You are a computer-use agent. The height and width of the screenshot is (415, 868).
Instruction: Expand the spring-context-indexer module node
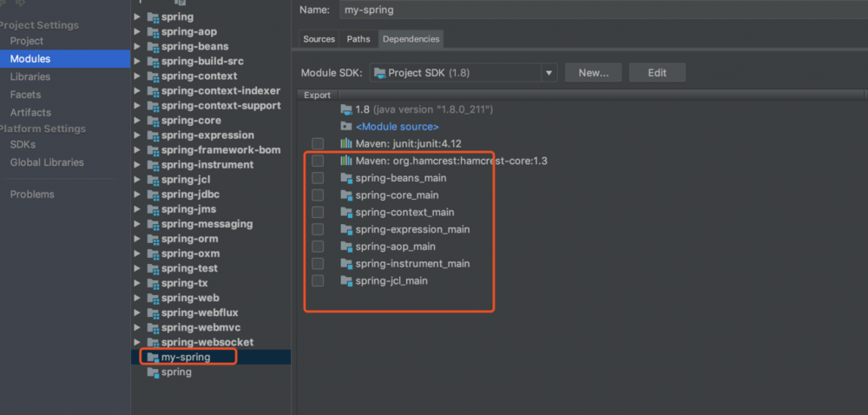(137, 91)
